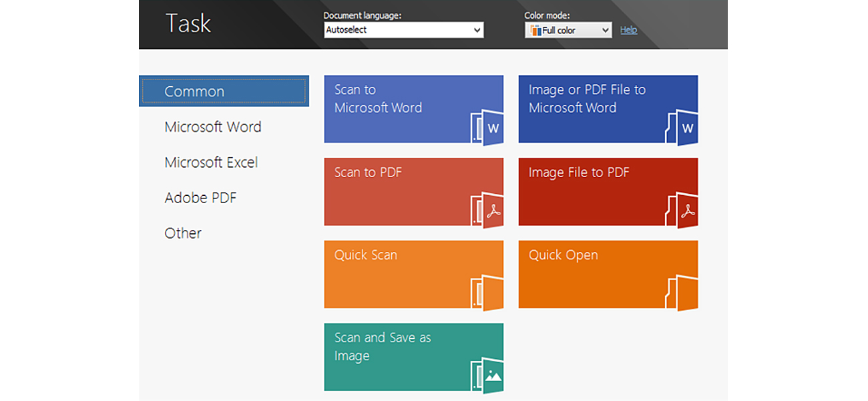This screenshot has height=401, width=868.
Task: Click the PDF icon on Image File to PDF tile
Action: tap(681, 210)
